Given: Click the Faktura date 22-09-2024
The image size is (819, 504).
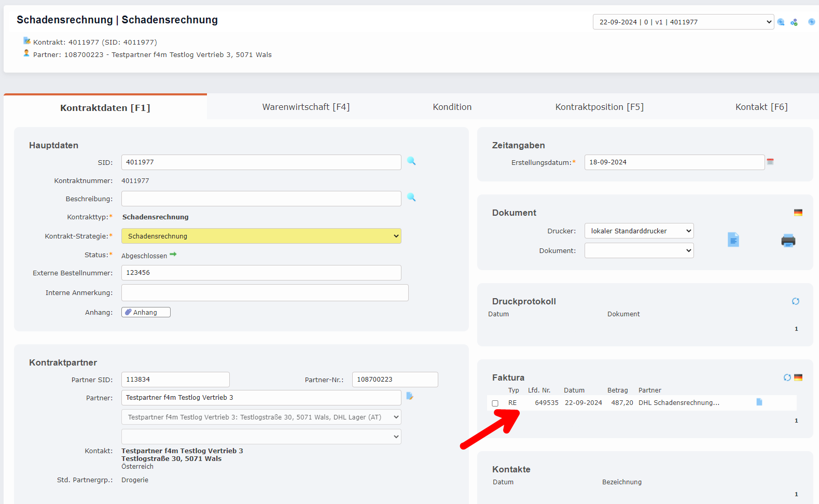Looking at the screenshot, I should point(584,403).
